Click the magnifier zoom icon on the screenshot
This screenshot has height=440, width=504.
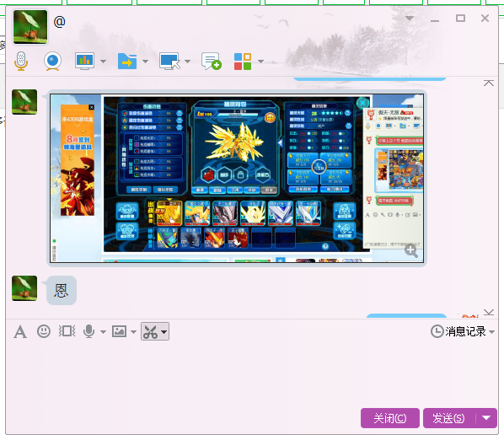411,250
